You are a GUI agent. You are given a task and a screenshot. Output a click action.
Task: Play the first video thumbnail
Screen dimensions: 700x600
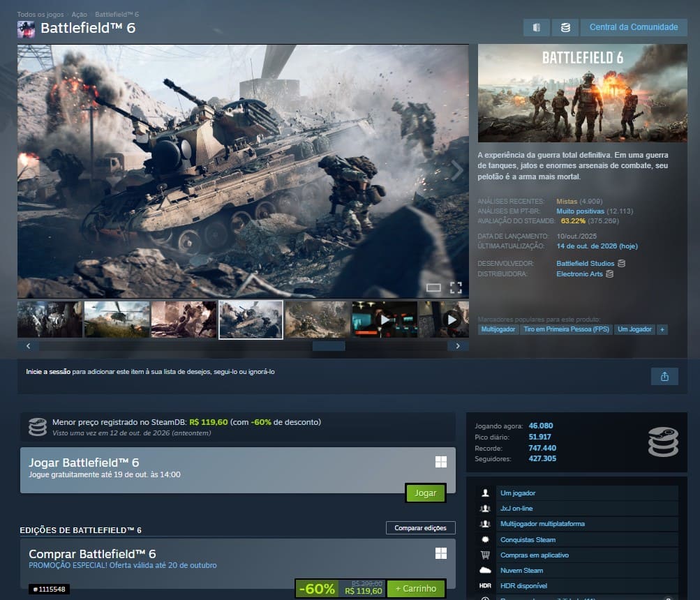click(x=385, y=320)
